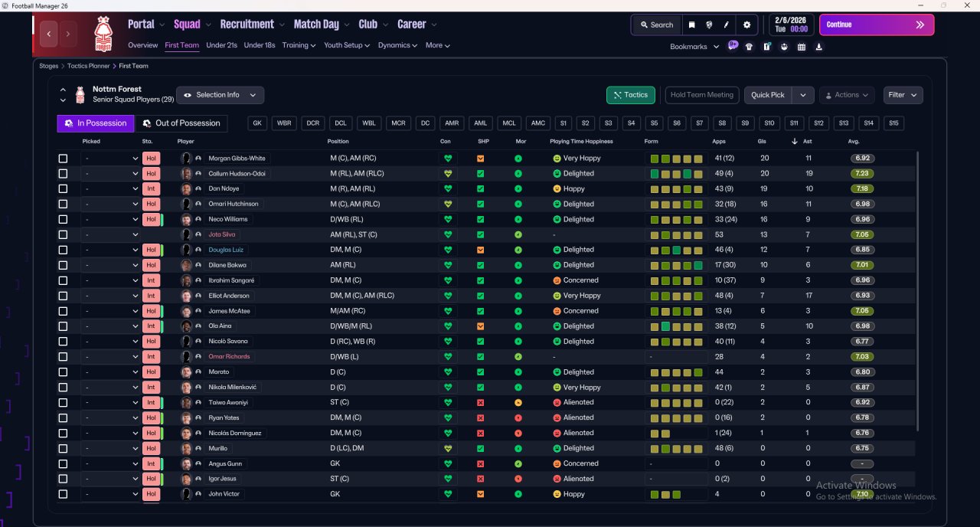Open the settings gear icon

point(747,25)
